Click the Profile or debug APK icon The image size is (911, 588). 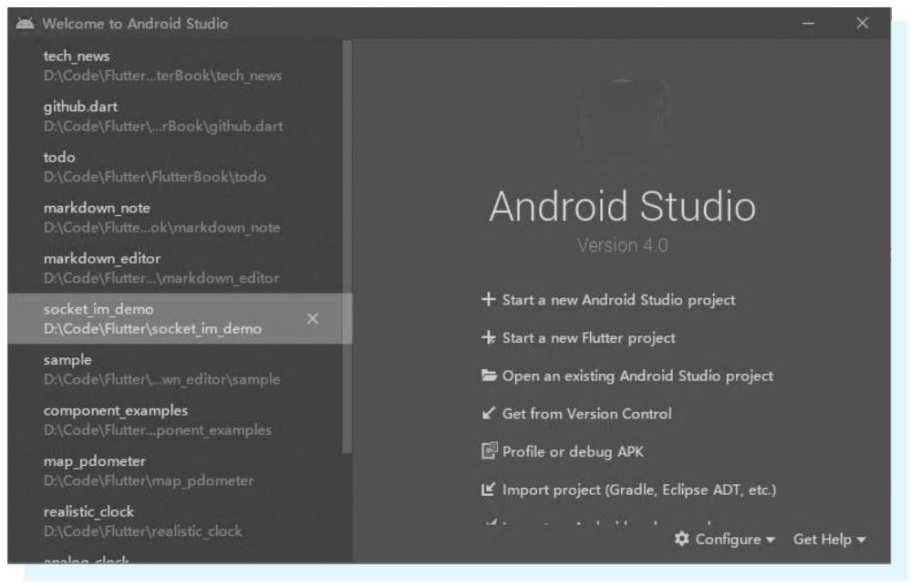(489, 451)
